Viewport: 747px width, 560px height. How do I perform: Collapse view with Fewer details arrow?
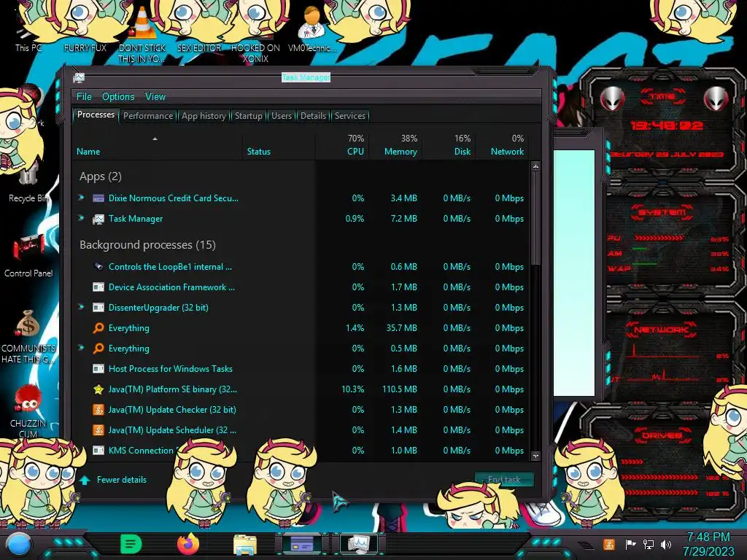(85, 480)
